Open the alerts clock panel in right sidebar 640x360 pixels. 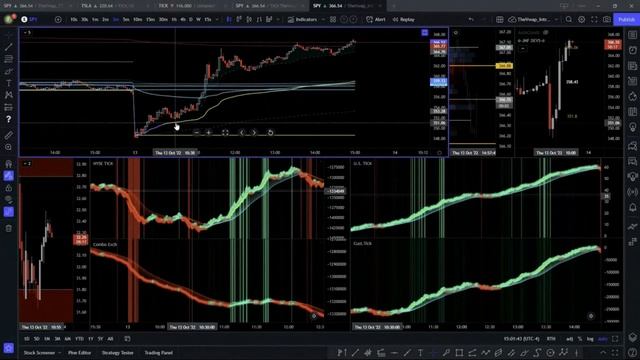[x=633, y=50]
